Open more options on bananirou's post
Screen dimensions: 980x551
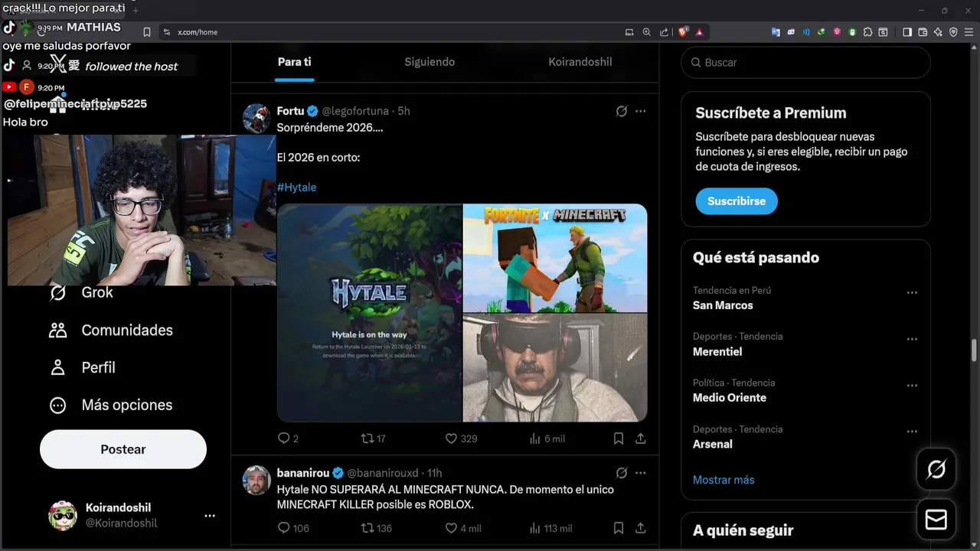point(641,473)
